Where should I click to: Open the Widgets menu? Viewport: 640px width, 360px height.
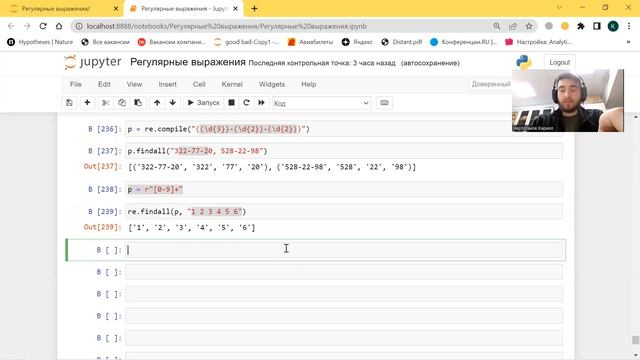pos(272,84)
